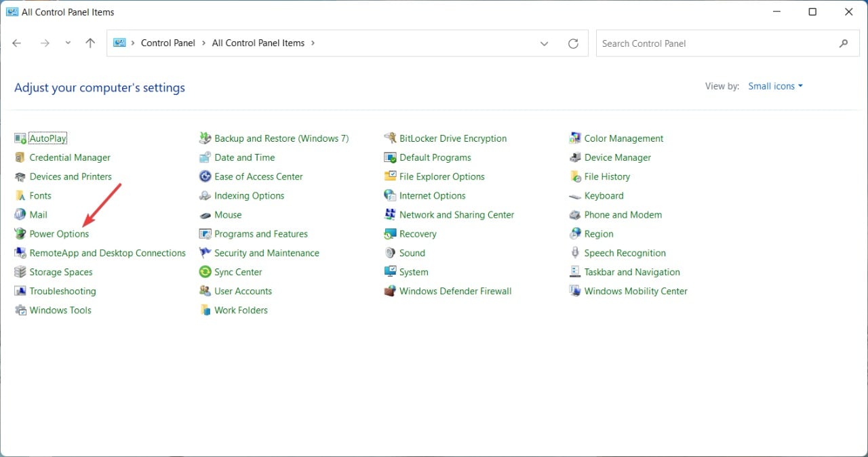
Task: Open the Device Manager link
Action: pos(618,157)
